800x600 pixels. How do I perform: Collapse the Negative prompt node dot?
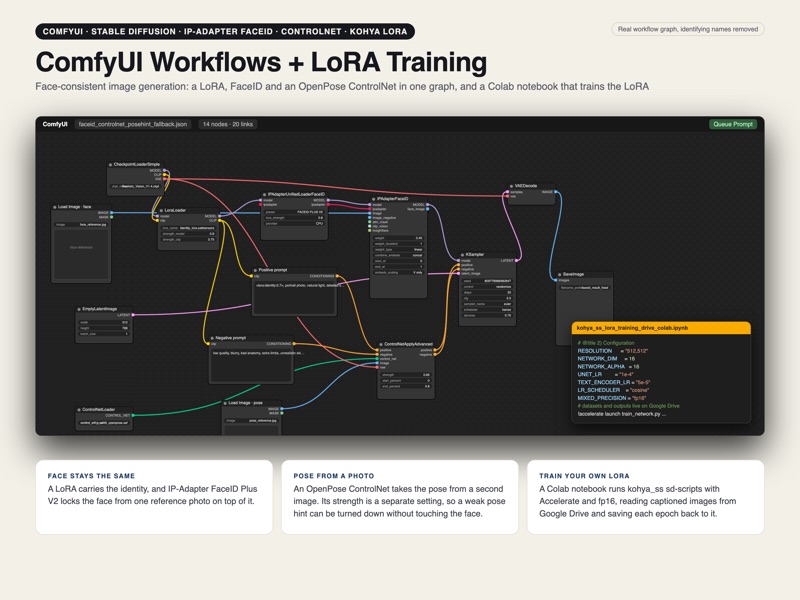[212, 338]
